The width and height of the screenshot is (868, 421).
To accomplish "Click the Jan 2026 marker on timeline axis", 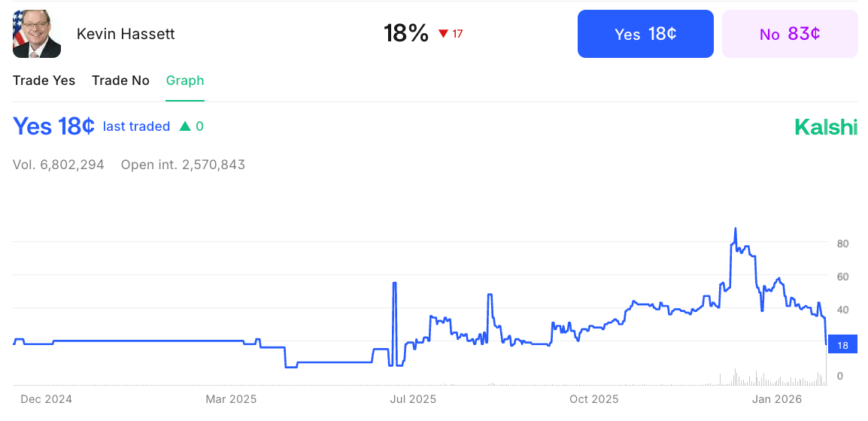I will click(777, 399).
